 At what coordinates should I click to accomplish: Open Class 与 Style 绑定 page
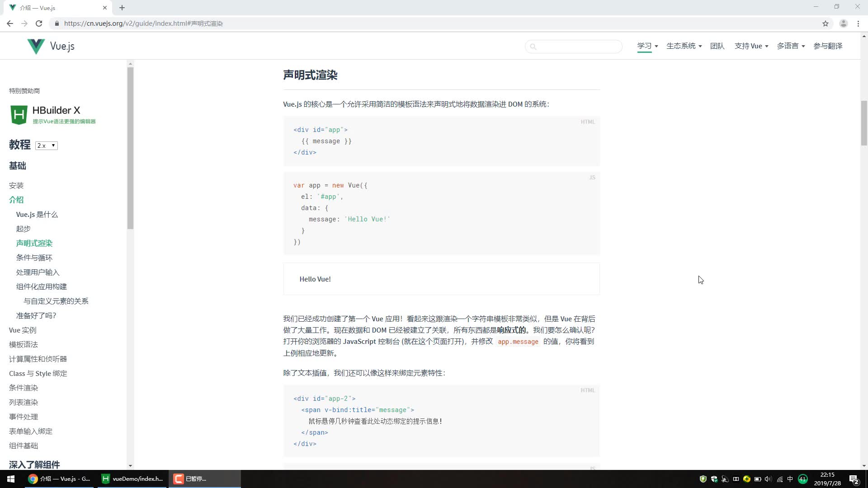pos(38,374)
